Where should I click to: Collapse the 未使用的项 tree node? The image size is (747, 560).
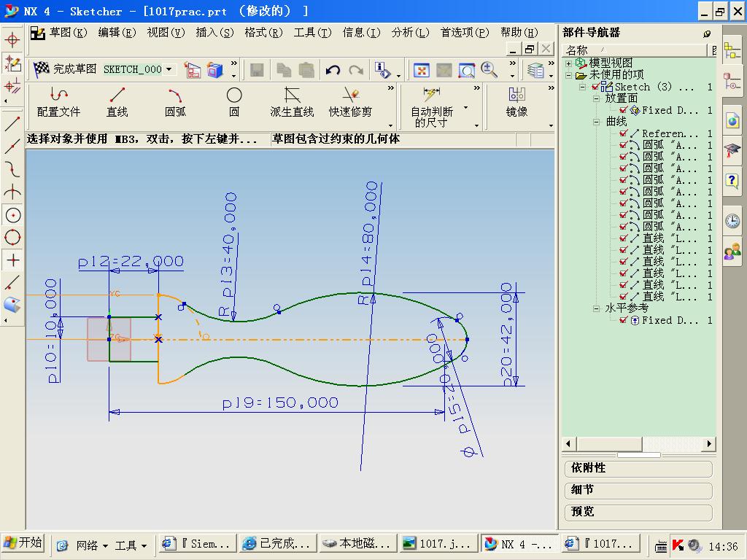[568, 75]
